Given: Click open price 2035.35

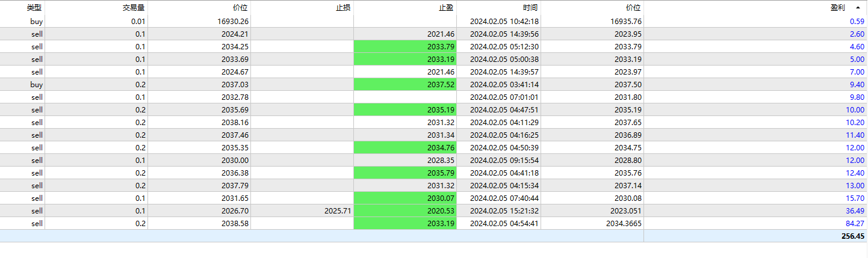Looking at the screenshot, I should tap(234, 147).
